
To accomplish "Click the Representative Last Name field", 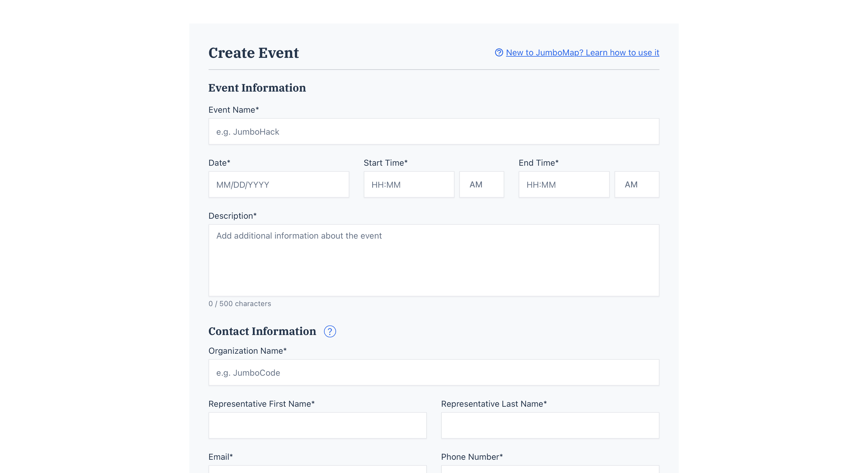I will [549, 425].
